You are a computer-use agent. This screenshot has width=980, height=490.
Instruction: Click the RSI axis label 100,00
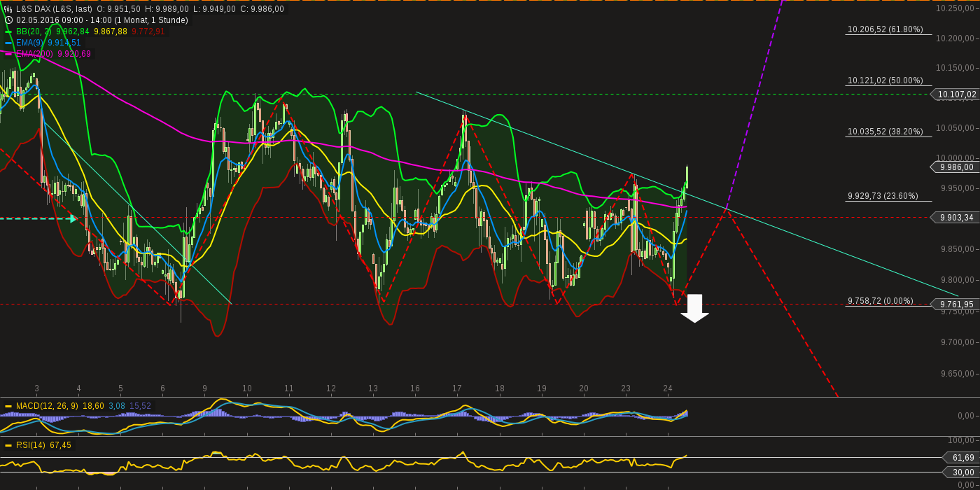961,440
